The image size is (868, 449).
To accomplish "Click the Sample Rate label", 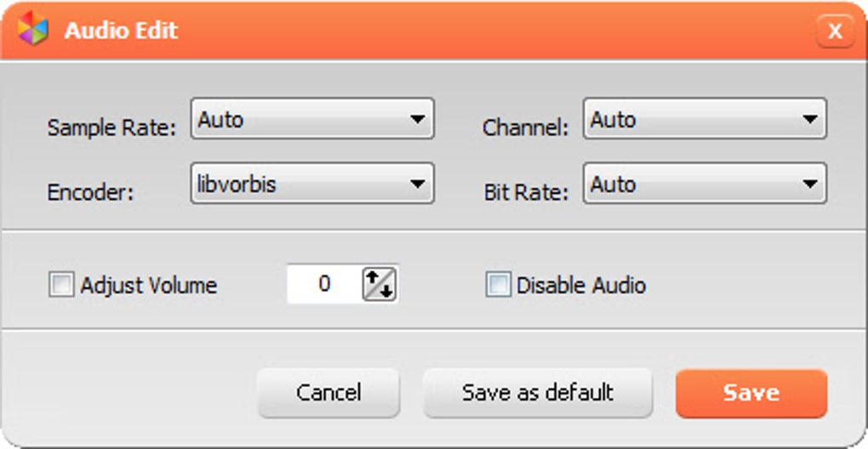I will coord(111,128).
